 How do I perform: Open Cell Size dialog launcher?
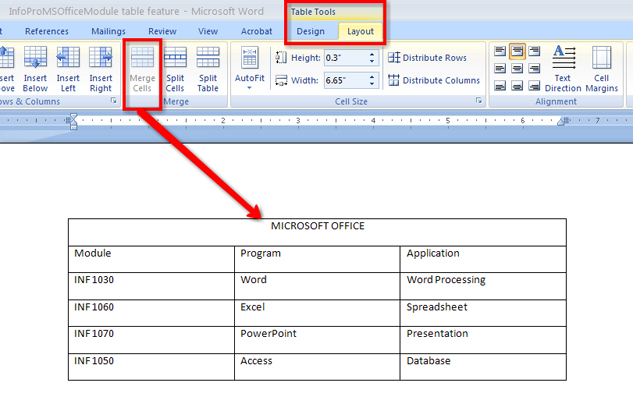tap(479, 101)
